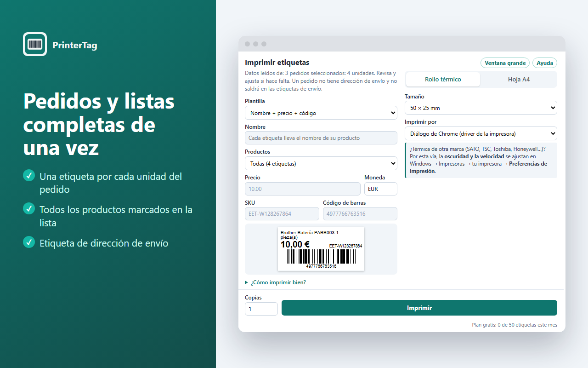588x368 pixels.
Task: Click the checkmark beside 'Una etiqueta por cada unidad'
Action: (x=29, y=175)
